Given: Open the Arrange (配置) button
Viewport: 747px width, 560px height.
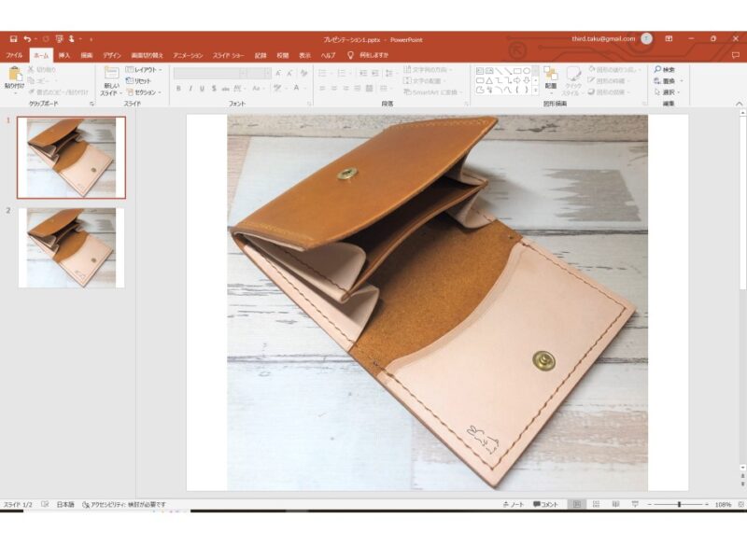Looking at the screenshot, I should pos(551,78).
